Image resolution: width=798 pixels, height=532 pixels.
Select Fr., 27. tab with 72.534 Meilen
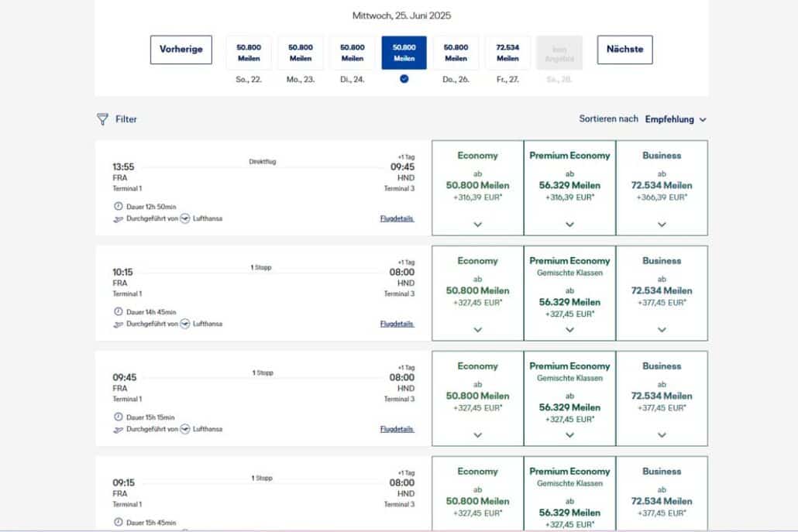click(507, 53)
